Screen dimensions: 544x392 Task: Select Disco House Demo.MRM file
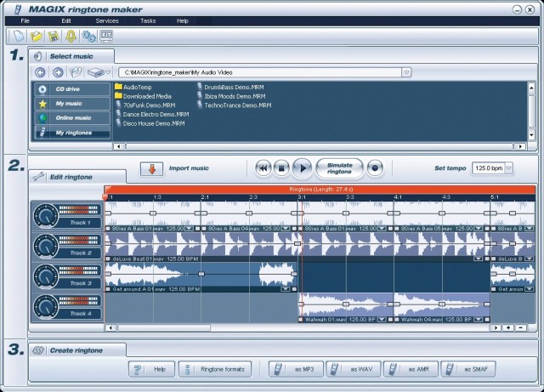(150, 123)
